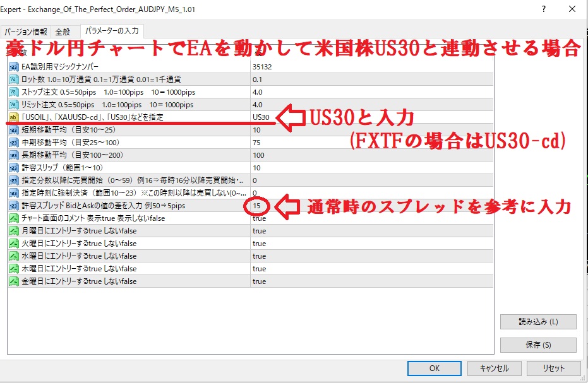Select the 短期移動平均（目安10〜25）label
588x383 pixels.
69,130
